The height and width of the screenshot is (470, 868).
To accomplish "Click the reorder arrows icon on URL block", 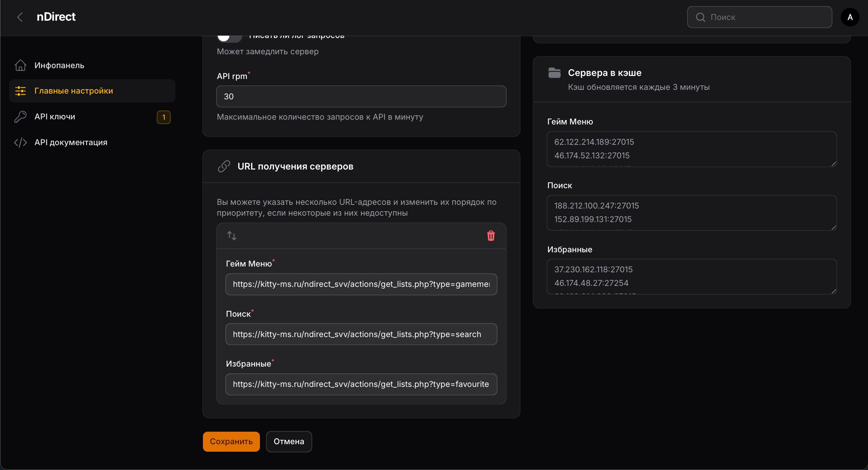I will (232, 236).
